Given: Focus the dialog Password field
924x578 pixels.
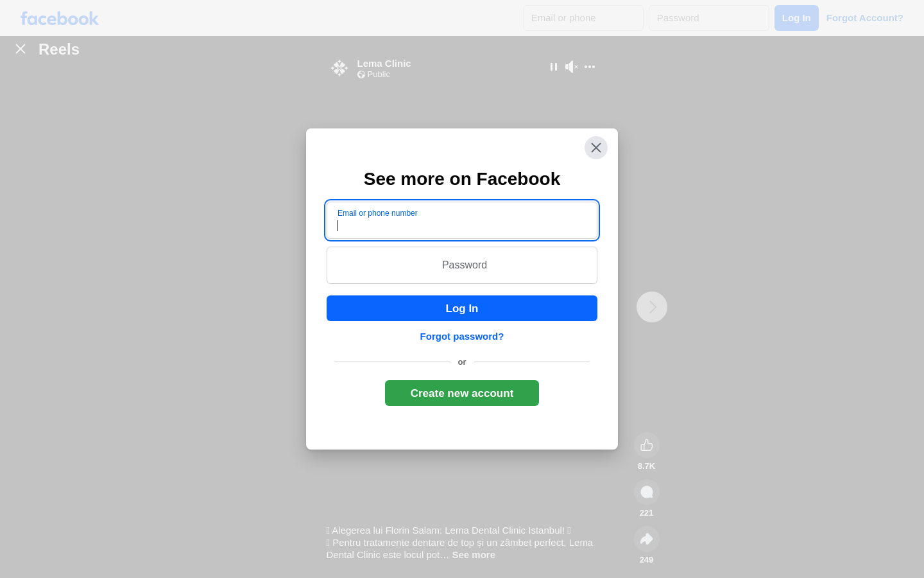Looking at the screenshot, I should point(462,265).
